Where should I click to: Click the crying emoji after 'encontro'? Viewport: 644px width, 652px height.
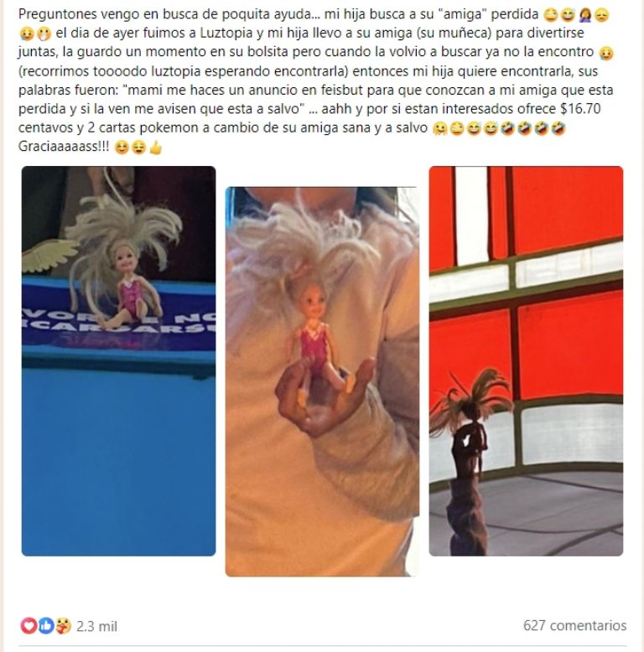tap(605, 53)
